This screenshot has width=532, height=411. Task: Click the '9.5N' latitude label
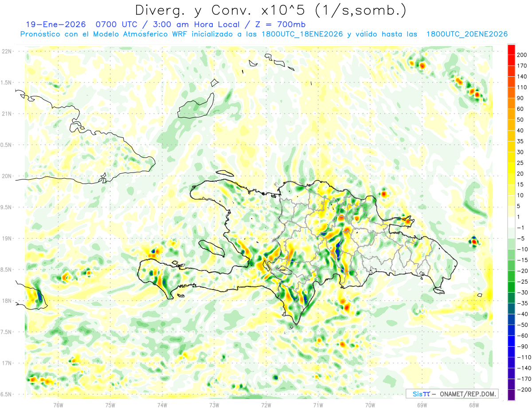pyautogui.click(x=6, y=207)
